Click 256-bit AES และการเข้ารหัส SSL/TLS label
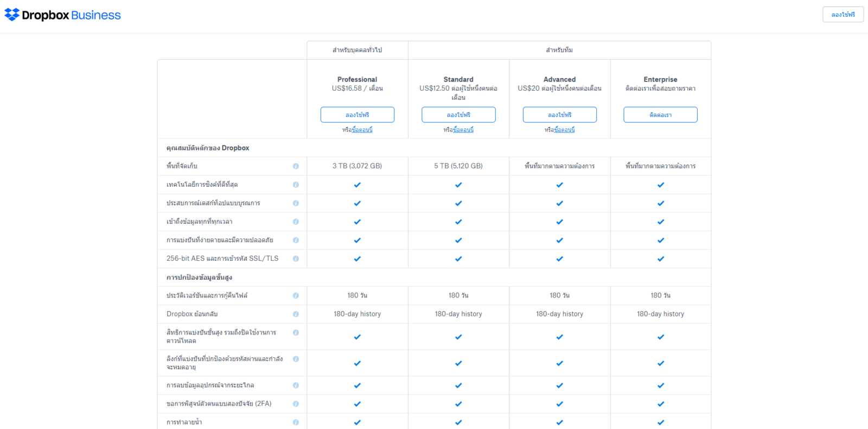Screen dimensions: 868x429 pyautogui.click(x=222, y=258)
